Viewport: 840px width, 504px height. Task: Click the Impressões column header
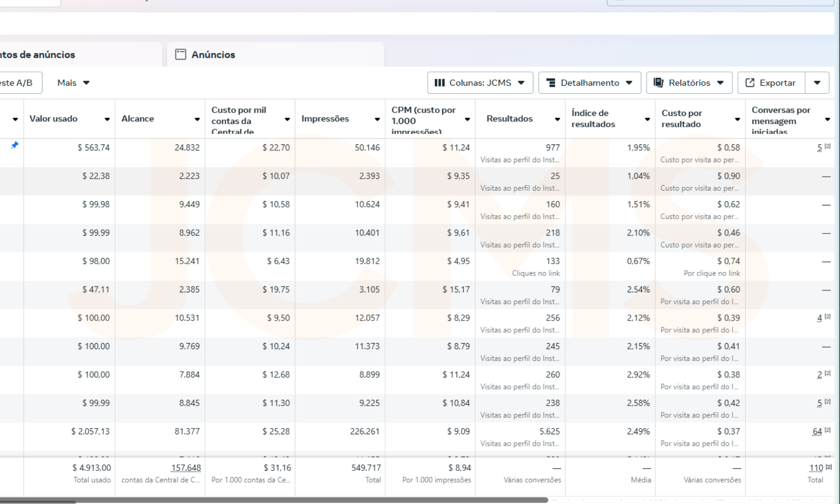tap(325, 118)
